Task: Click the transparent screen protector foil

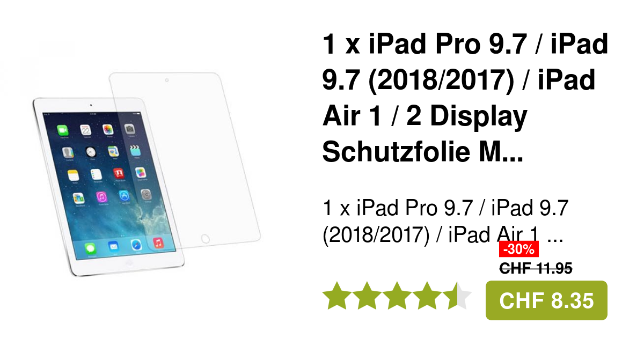Action: pos(185,161)
